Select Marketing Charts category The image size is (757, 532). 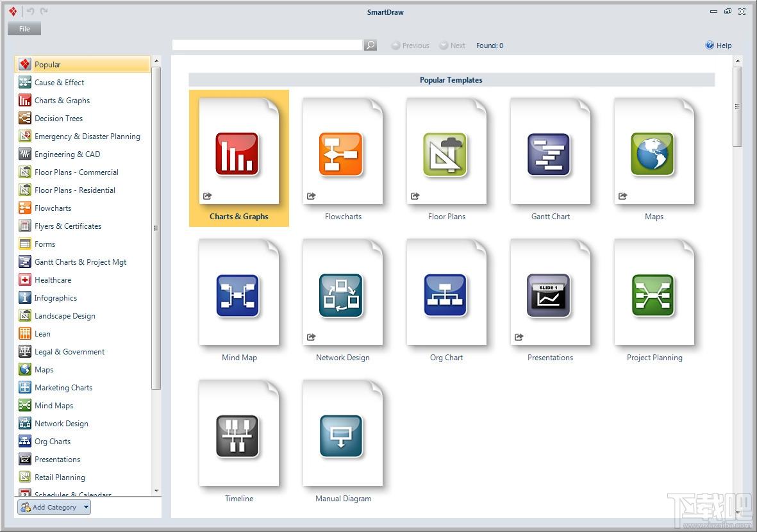click(x=83, y=388)
